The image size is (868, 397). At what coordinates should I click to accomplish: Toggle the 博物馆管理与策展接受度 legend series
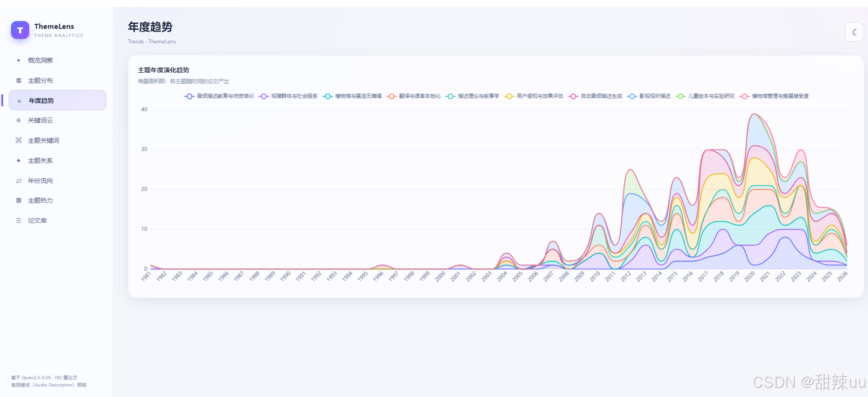pos(774,96)
